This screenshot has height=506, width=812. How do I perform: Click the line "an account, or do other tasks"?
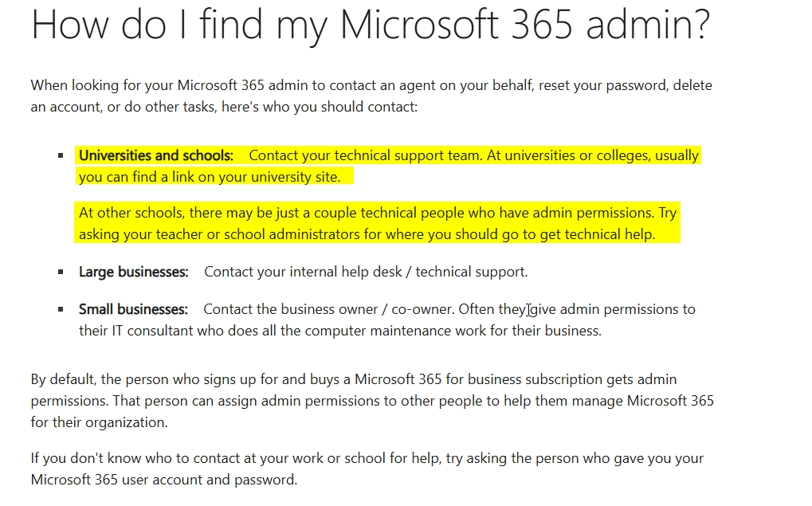coord(224,108)
